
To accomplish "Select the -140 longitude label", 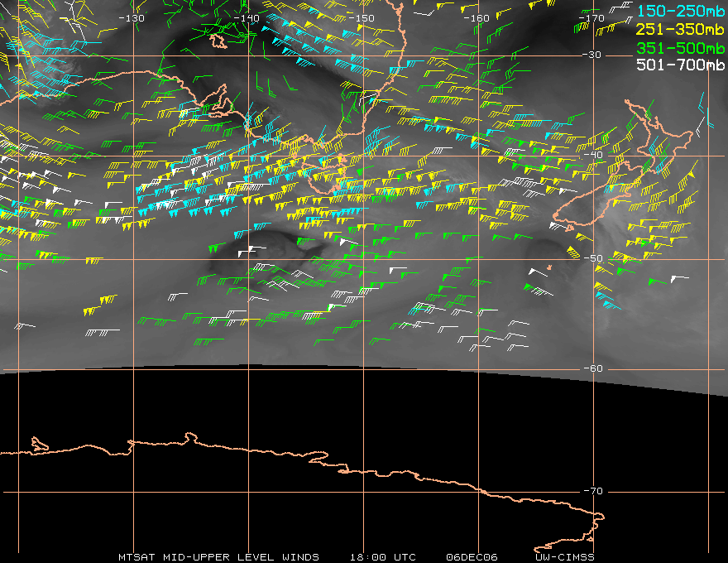I will tap(246, 18).
